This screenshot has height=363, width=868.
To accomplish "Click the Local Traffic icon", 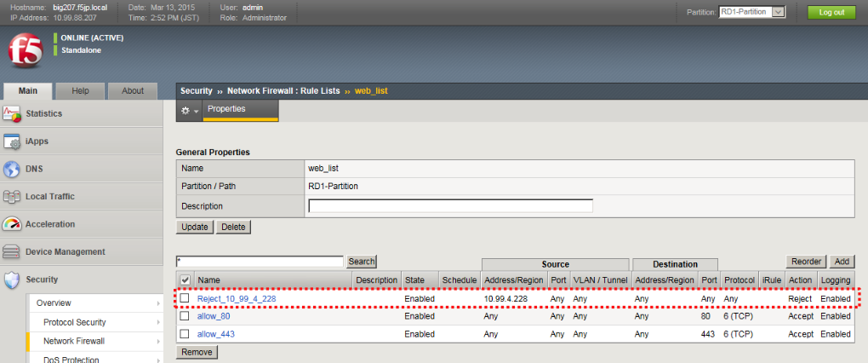I will pos(12,197).
